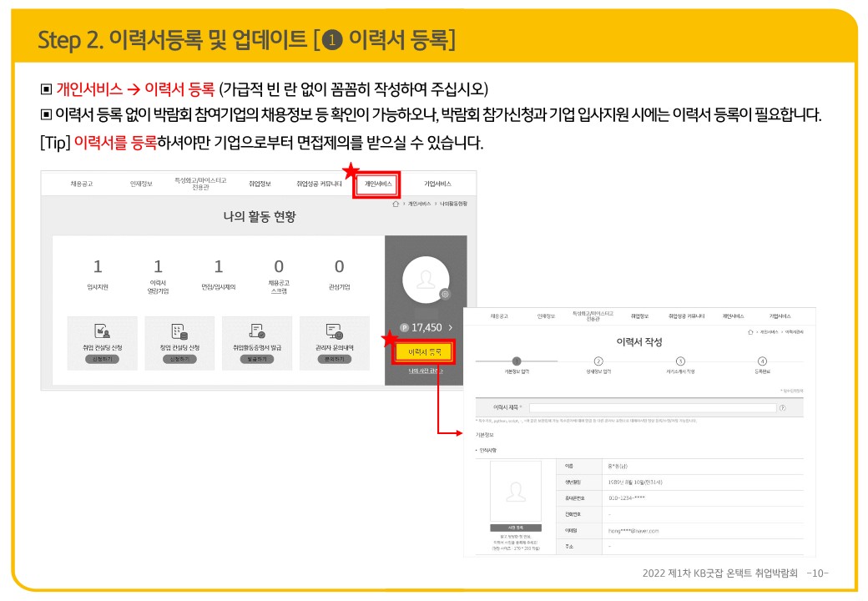Open the highlighted 개인서비스 menu

(378, 184)
